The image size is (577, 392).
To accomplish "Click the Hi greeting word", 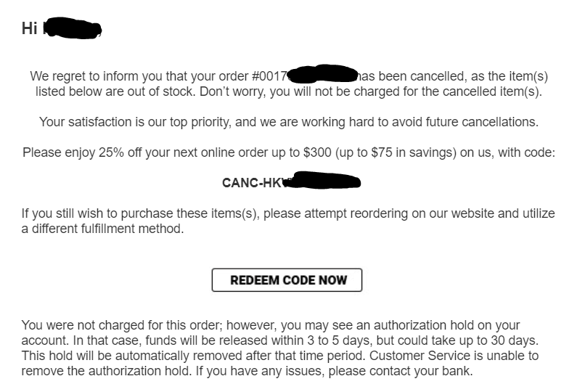I will 30,28.
